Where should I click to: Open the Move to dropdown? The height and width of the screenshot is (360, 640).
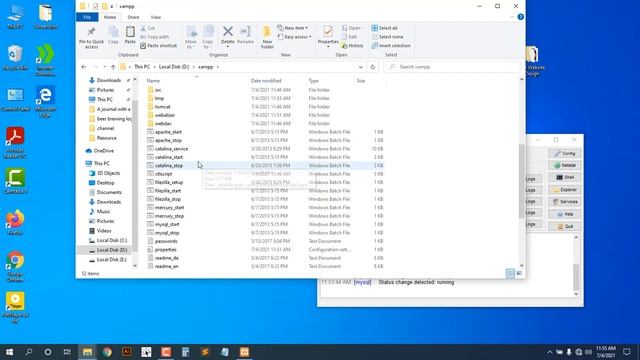(191, 37)
